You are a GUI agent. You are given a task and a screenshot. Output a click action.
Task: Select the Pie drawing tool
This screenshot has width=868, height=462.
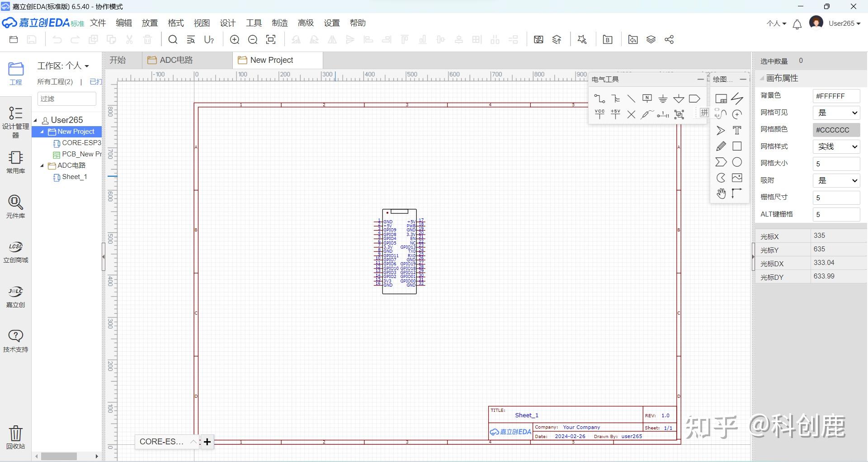pos(721,178)
